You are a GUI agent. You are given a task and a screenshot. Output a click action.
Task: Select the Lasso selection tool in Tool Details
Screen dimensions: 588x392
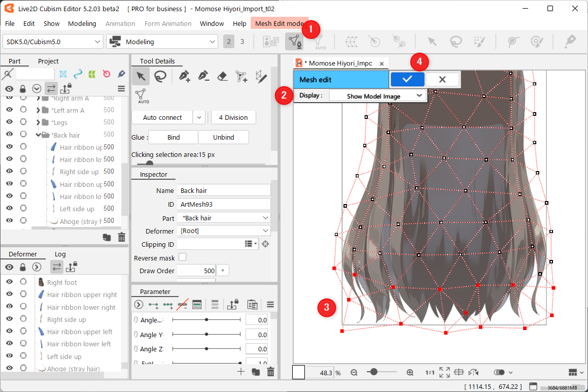160,76
